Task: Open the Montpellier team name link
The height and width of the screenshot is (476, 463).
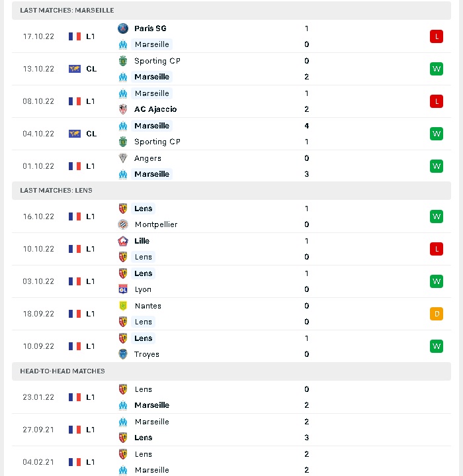Action: click(156, 224)
